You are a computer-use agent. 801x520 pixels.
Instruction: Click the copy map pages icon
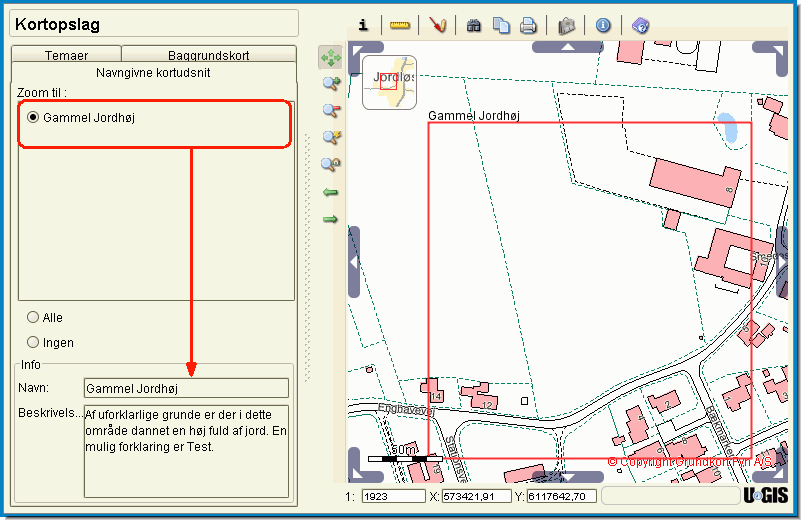point(501,26)
